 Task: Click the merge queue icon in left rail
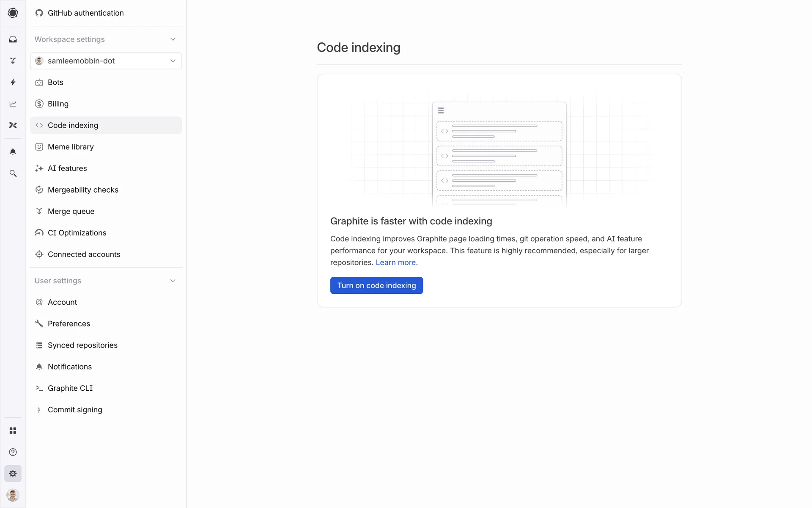[x=13, y=61]
